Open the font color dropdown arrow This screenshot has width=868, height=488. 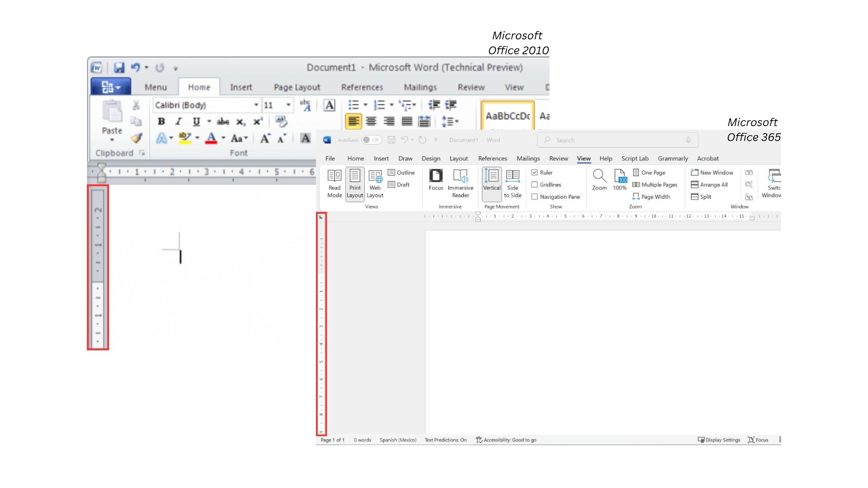click(x=223, y=138)
